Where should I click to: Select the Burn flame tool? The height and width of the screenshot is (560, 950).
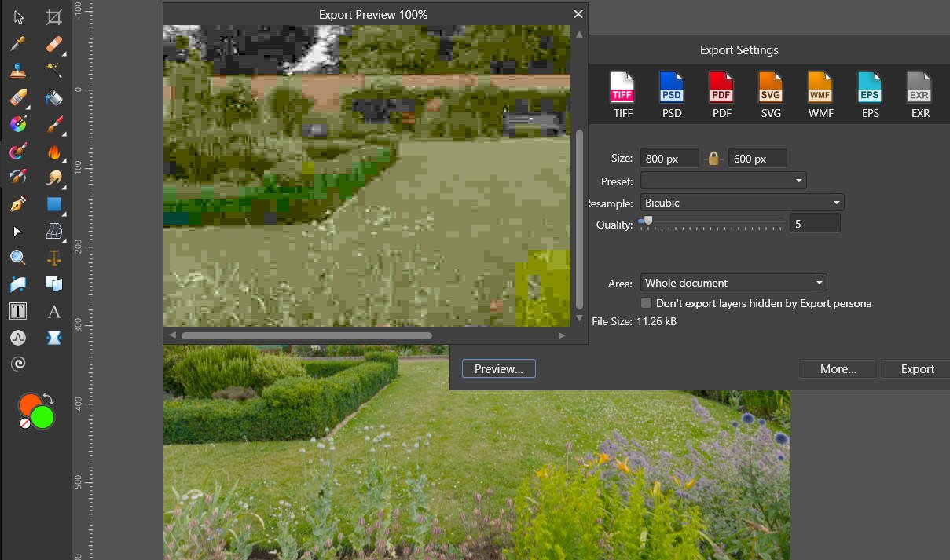tap(54, 151)
